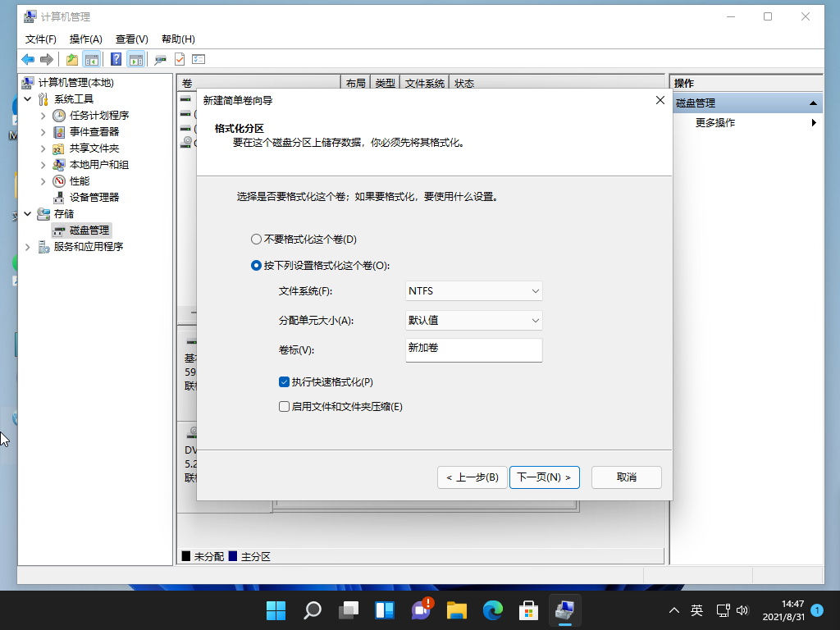Click the 卷标 volume label input field
Image resolution: width=840 pixels, height=630 pixels.
click(x=473, y=350)
